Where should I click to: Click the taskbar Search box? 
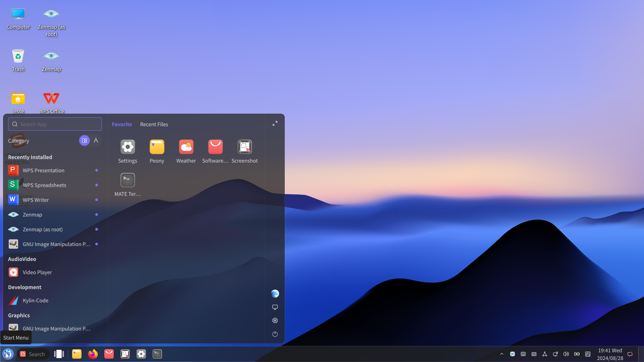pyautogui.click(x=33, y=354)
